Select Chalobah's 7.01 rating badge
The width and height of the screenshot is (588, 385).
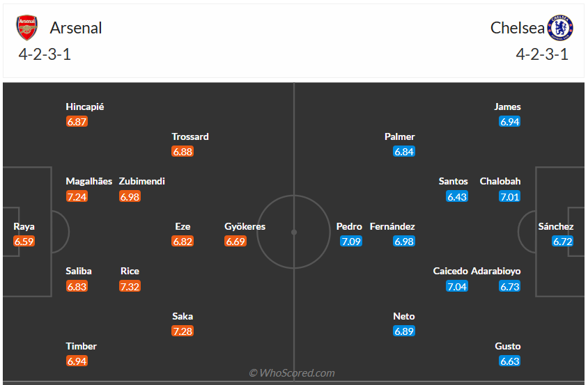509,196
